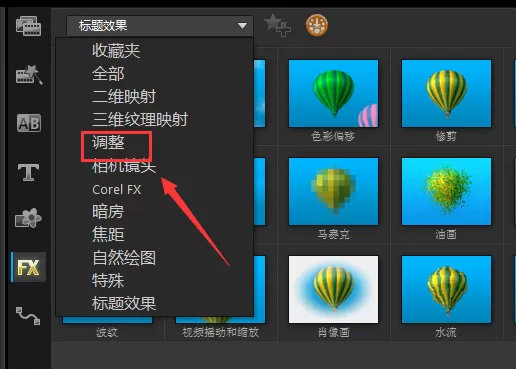This screenshot has width=516, height=369.
Task: Select the FX filter panel icon
Action: coord(28,267)
